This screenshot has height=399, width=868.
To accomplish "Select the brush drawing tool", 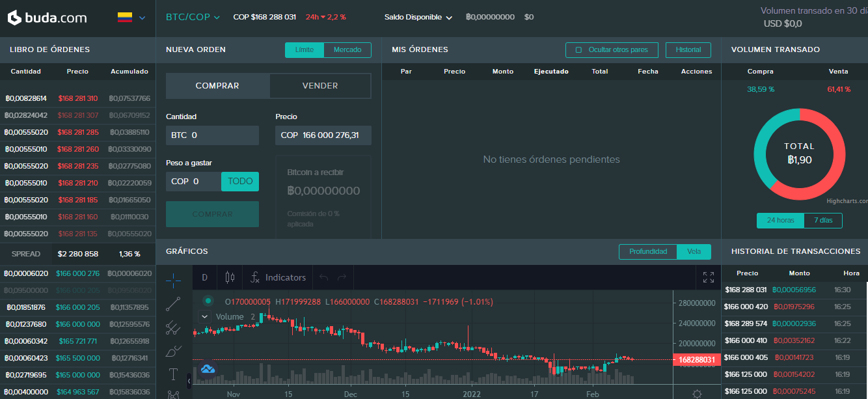I will coord(172,351).
